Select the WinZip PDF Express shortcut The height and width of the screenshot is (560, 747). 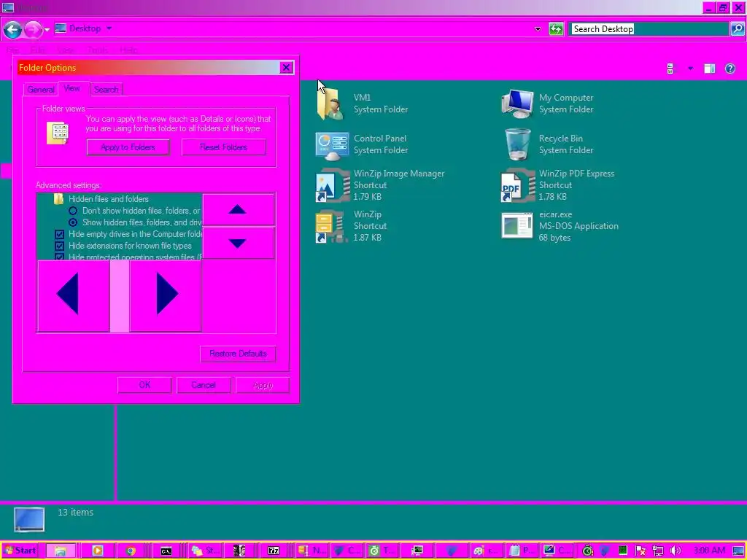click(518, 185)
